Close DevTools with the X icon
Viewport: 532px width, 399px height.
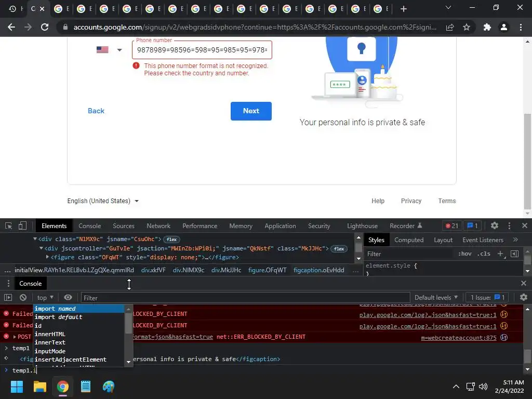click(x=525, y=225)
